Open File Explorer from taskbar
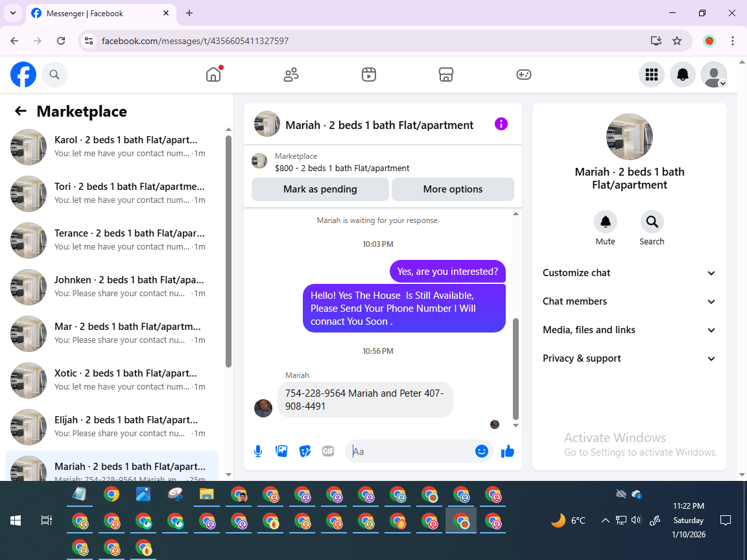 coord(206,495)
